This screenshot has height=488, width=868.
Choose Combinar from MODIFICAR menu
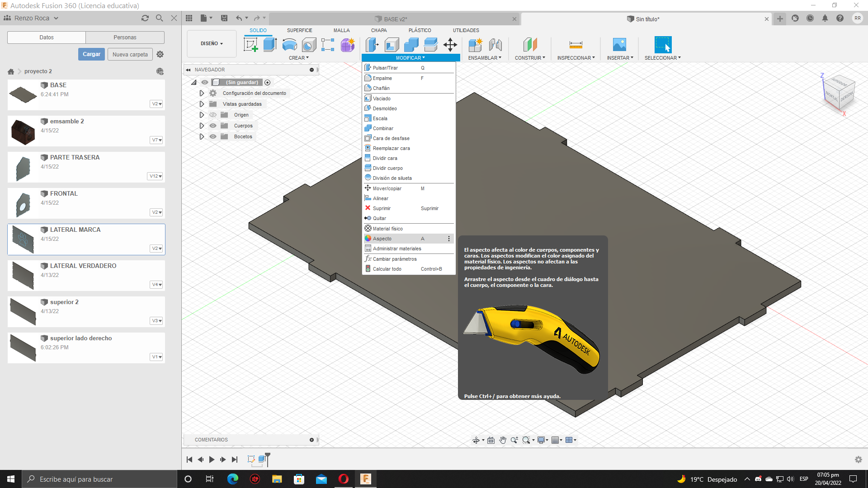(408, 128)
